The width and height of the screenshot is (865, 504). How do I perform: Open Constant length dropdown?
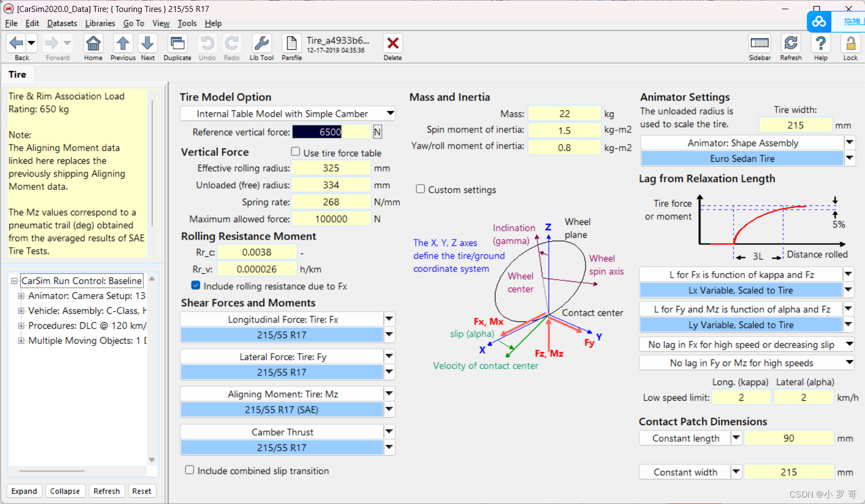pos(736,438)
